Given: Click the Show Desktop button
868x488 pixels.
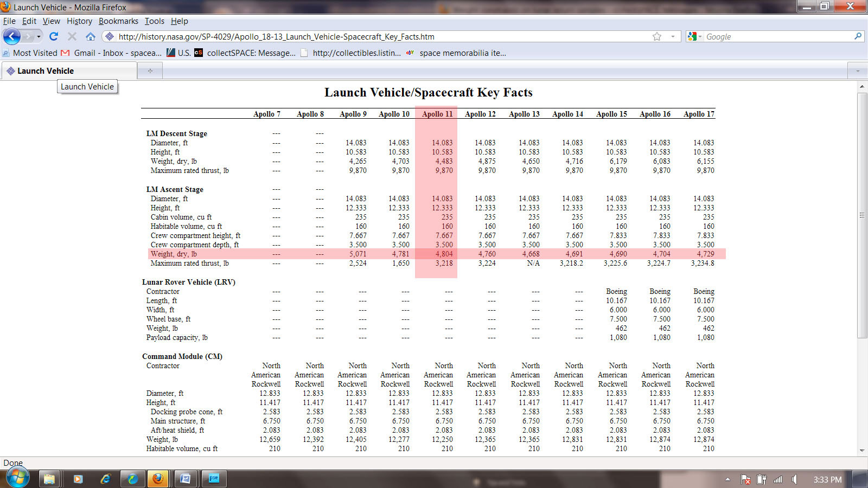Looking at the screenshot, I should point(860,479).
